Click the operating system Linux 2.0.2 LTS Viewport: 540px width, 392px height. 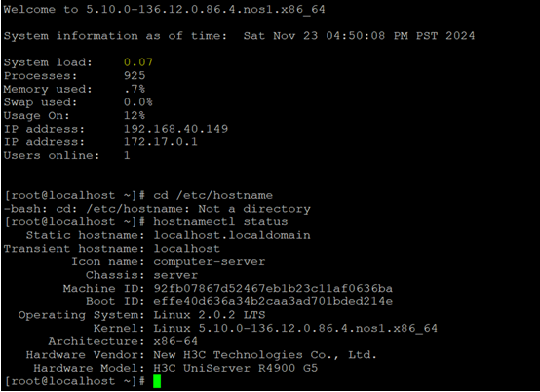click(x=209, y=315)
